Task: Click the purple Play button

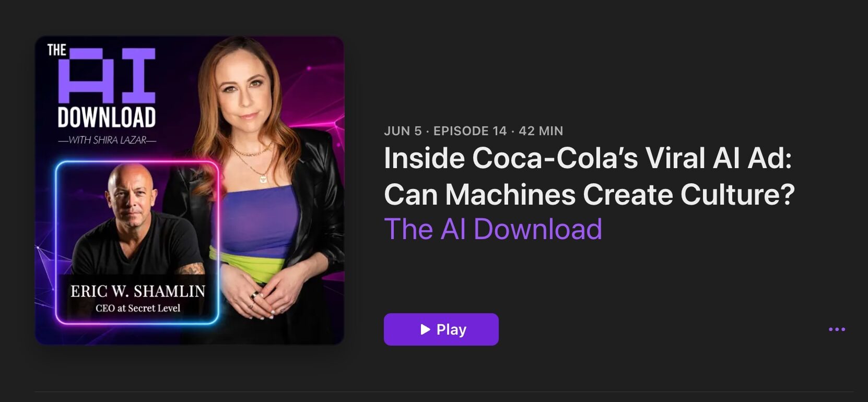Action: (x=441, y=329)
